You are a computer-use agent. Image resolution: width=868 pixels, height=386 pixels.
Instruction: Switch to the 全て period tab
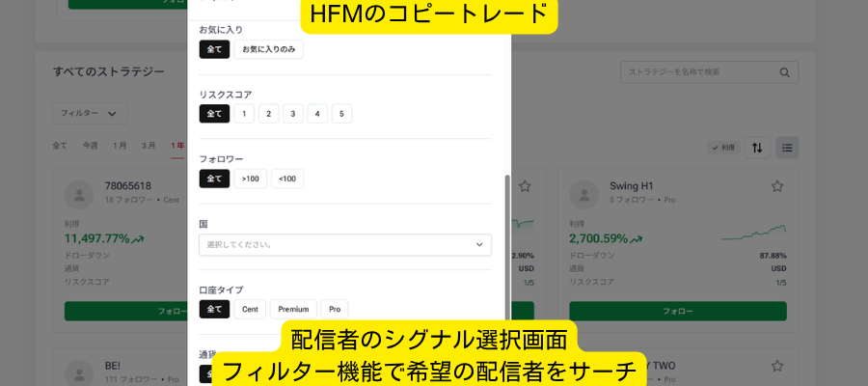60,146
